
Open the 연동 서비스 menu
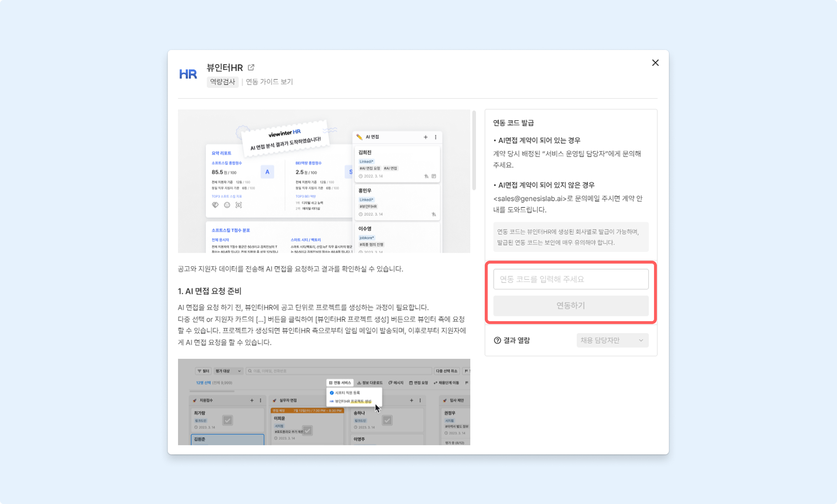340,383
